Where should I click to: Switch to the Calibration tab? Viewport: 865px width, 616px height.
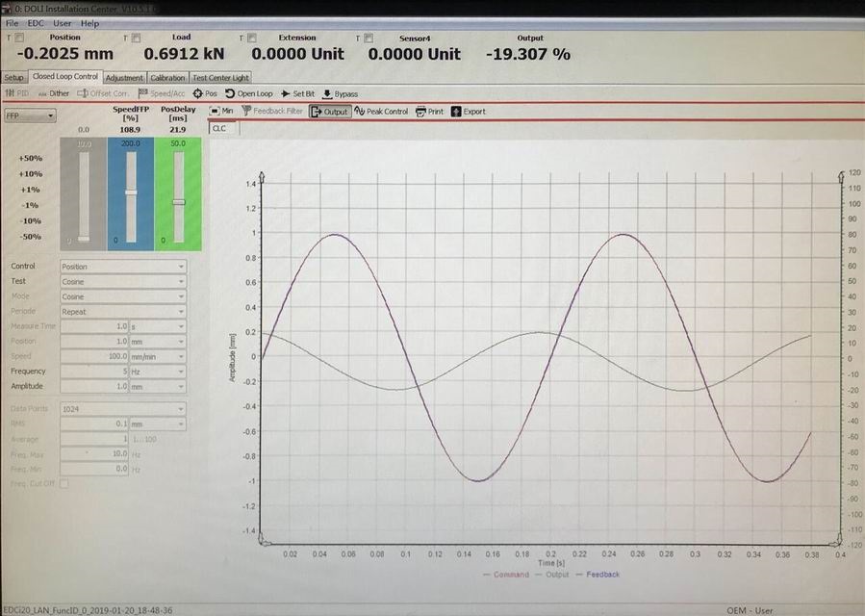[x=167, y=77]
